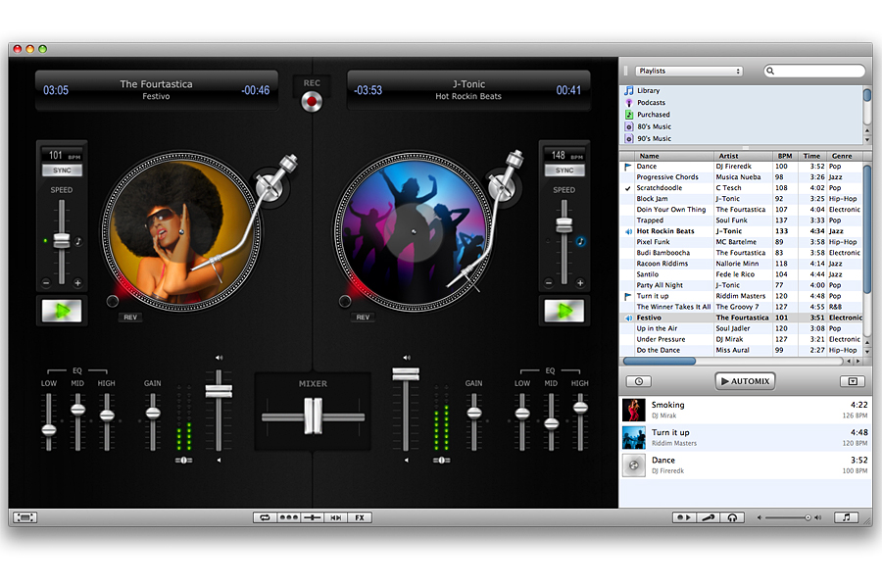Select the 80's Music playlist
This screenshot has width=882, height=588.
coord(654,126)
